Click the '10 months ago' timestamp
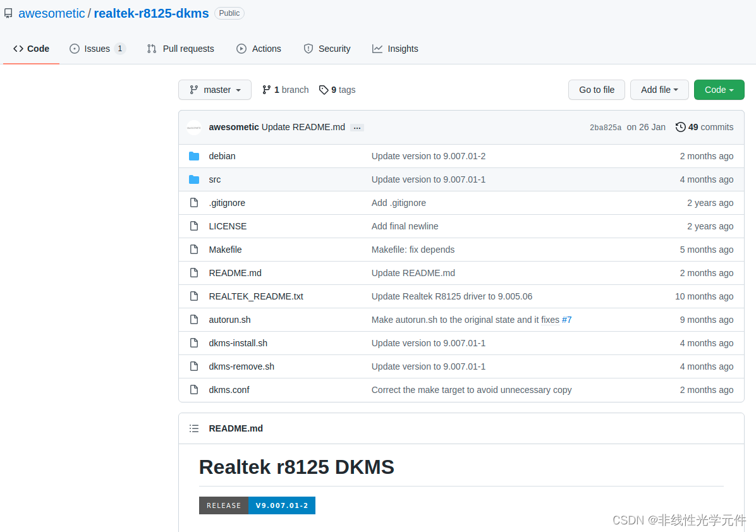 pos(704,296)
